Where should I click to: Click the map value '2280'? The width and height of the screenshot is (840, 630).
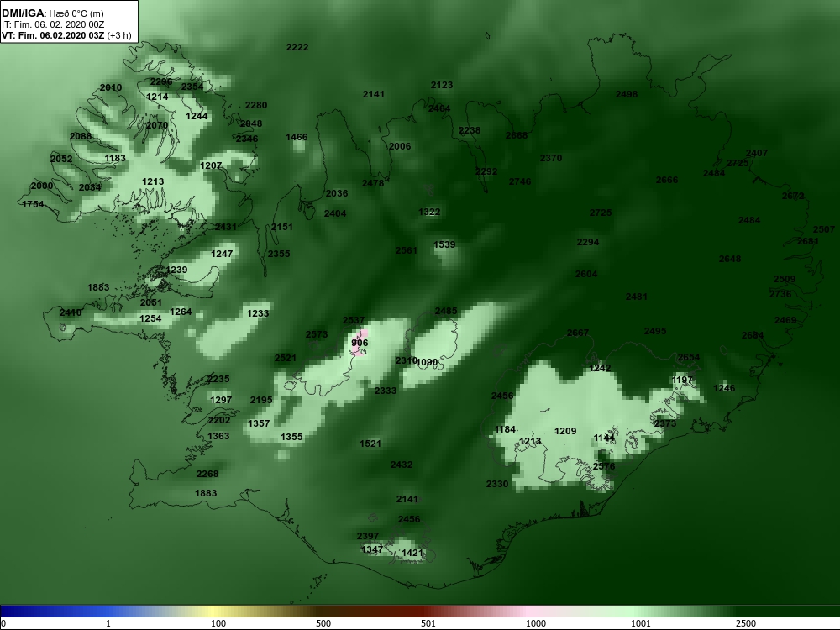pyautogui.click(x=256, y=105)
